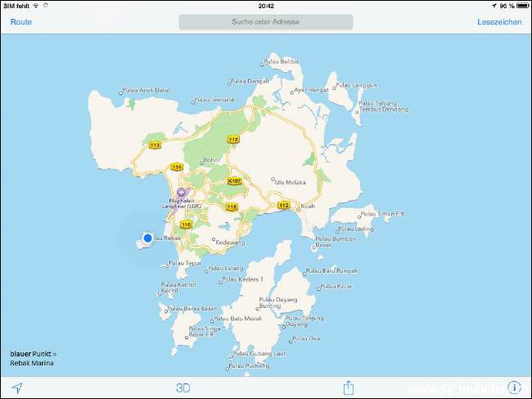Tap the 20:42 clock in status bar
The image size is (532, 399).
click(266, 6)
